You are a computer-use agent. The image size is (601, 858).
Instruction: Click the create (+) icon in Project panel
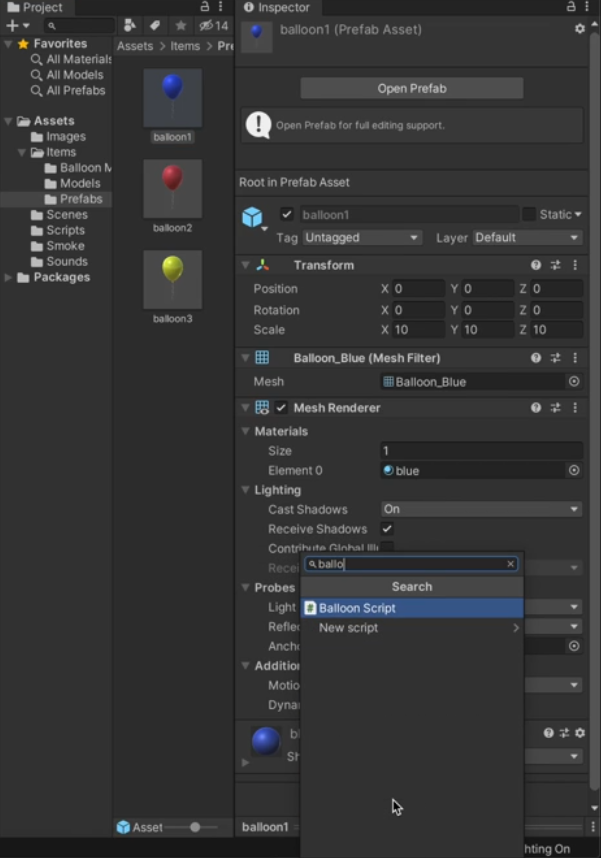tap(10, 25)
